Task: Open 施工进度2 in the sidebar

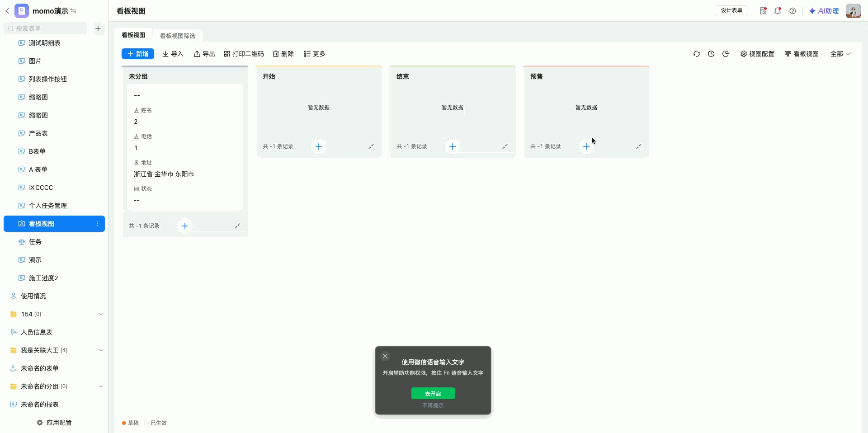Action: coord(54,278)
